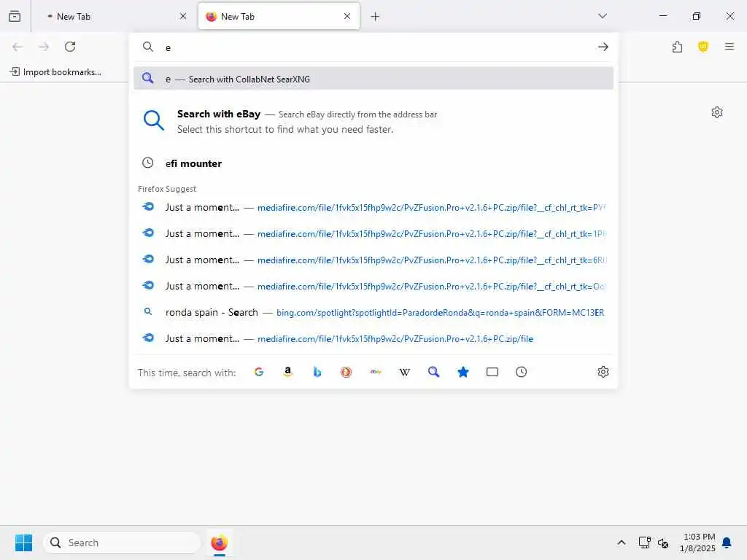Search this time with Google
The image size is (747, 560).
click(x=259, y=372)
